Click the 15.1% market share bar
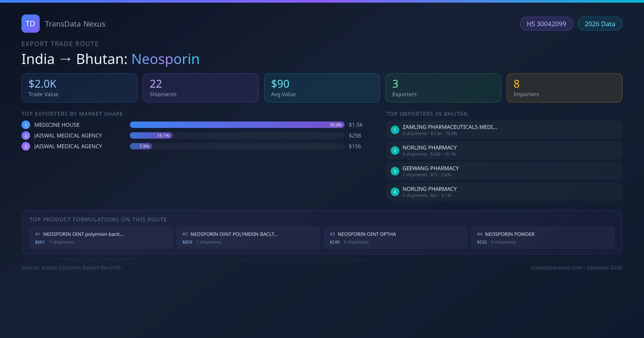This screenshot has width=644, height=338. click(x=151, y=135)
